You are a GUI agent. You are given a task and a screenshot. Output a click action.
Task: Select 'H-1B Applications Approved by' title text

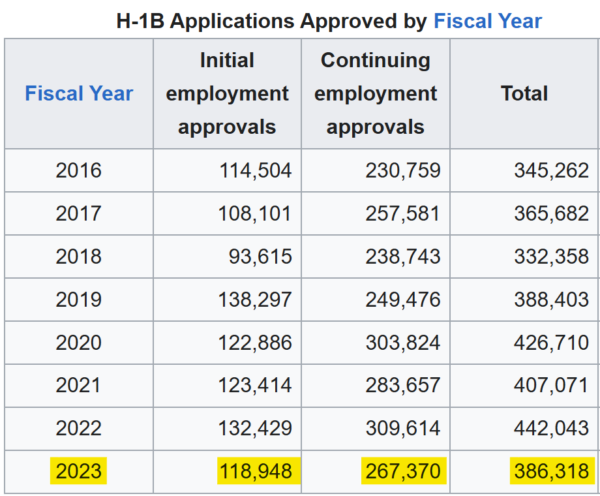(271, 21)
